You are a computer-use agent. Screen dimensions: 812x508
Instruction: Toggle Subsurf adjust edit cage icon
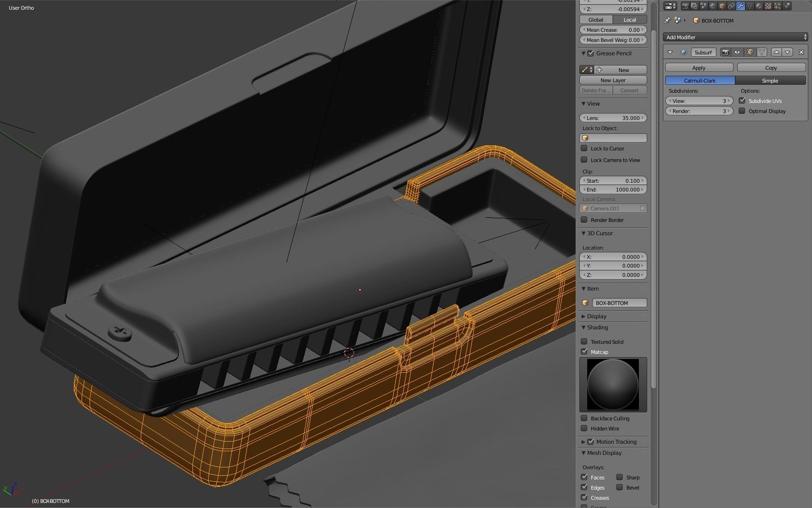[761, 52]
